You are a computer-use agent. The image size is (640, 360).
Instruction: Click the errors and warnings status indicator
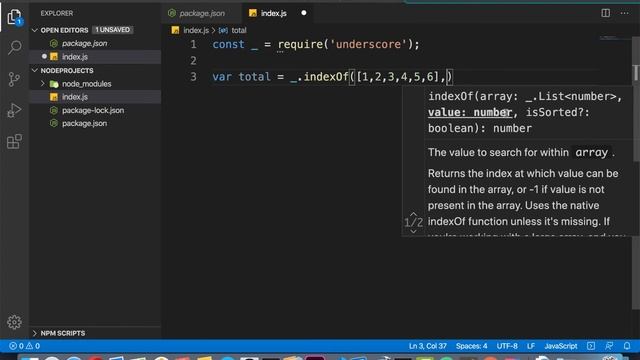tap(24, 346)
